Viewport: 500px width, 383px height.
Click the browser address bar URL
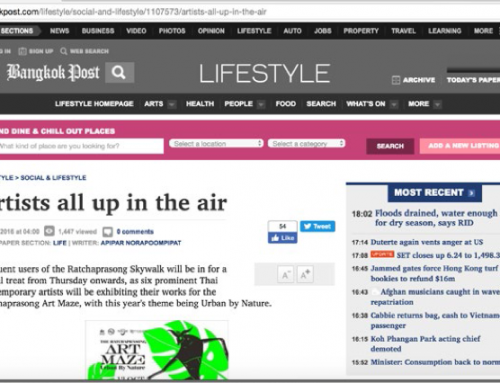133,12
